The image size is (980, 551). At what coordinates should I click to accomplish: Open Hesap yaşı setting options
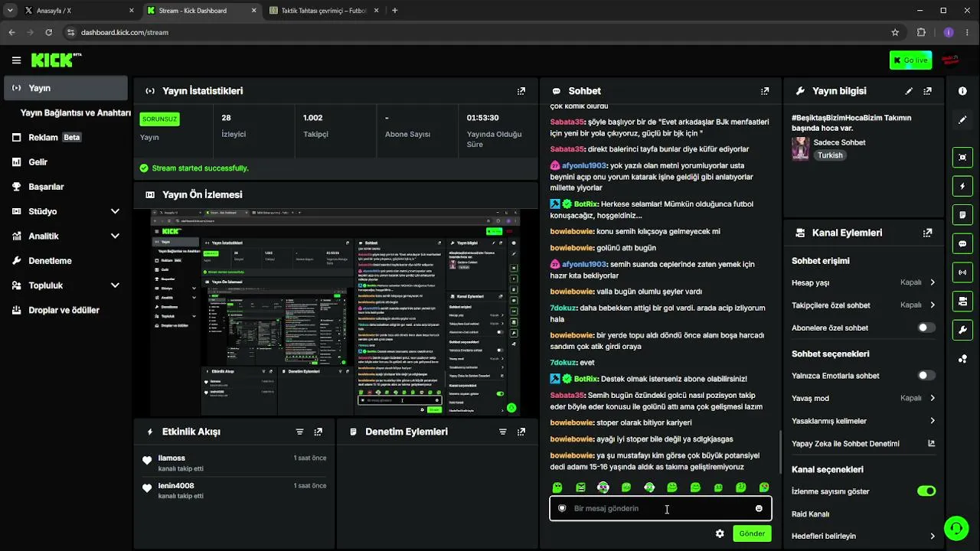pos(864,282)
